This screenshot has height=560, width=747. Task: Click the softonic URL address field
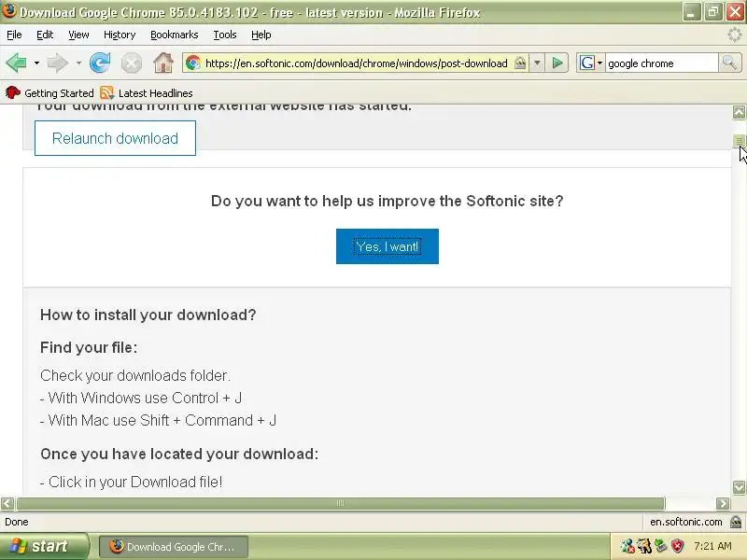coord(357,63)
